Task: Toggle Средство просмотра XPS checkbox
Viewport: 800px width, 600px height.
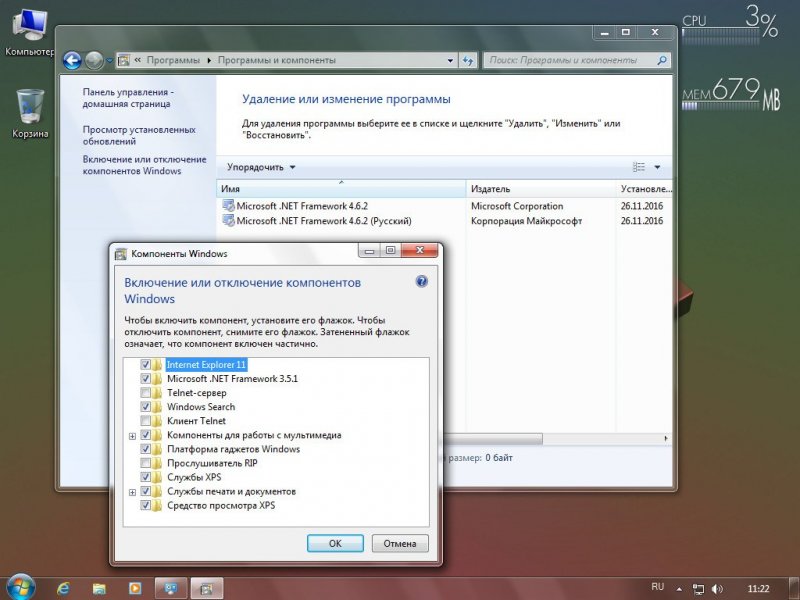Action: 145,505
